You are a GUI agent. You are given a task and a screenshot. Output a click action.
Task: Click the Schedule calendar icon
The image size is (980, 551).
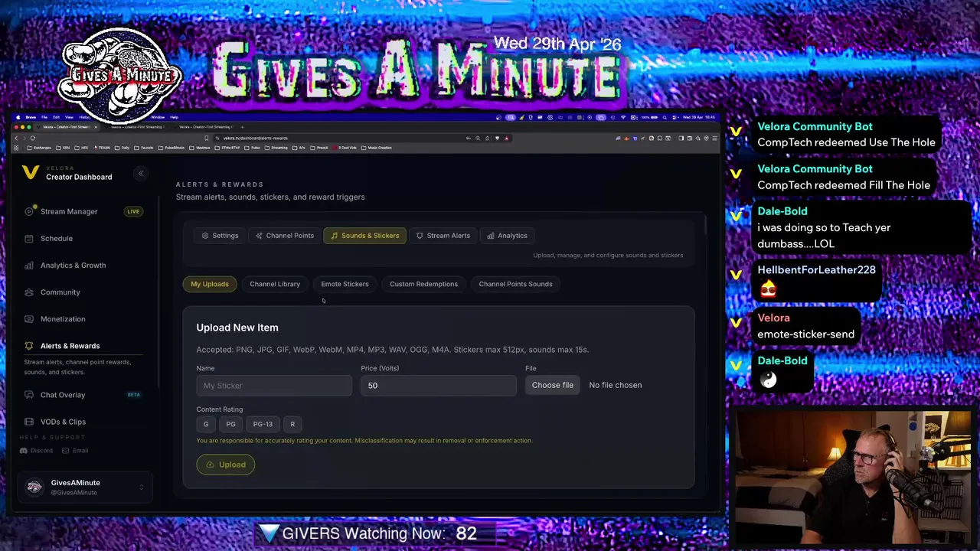pyautogui.click(x=29, y=238)
